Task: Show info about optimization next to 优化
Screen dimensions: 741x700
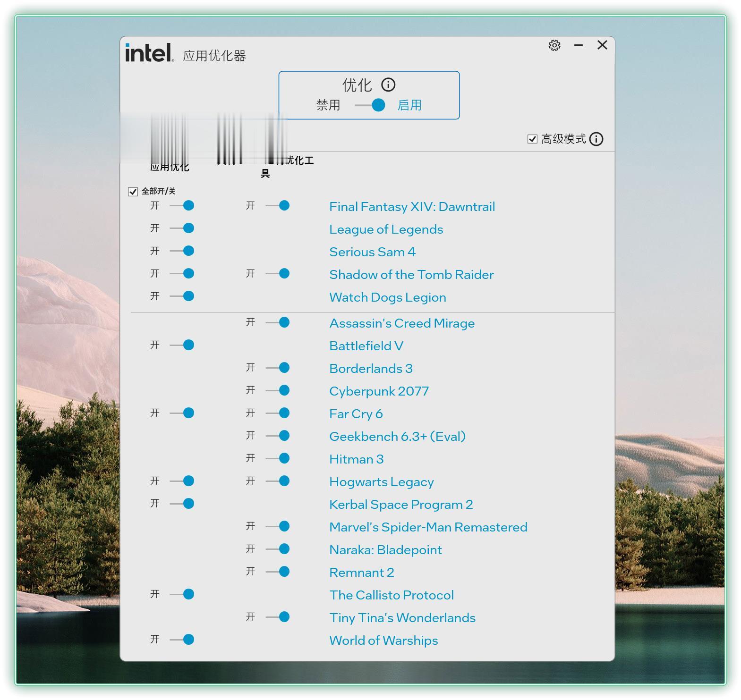Action: [388, 85]
